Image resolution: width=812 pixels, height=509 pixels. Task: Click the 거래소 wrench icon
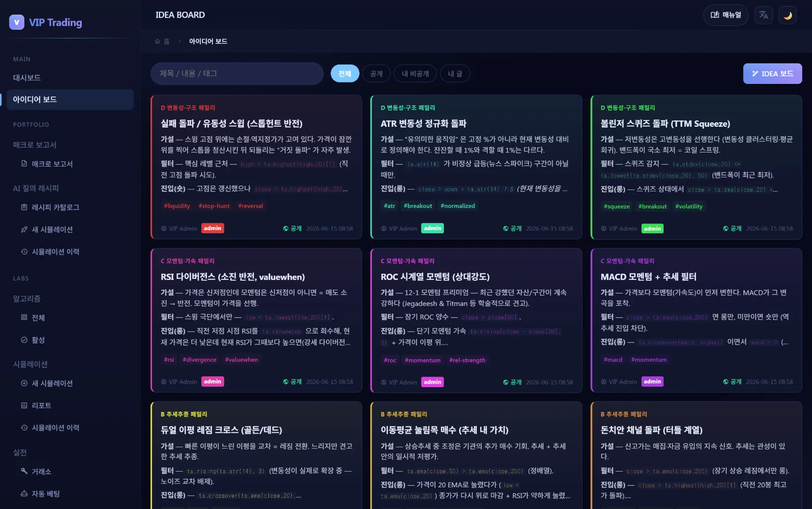24,472
